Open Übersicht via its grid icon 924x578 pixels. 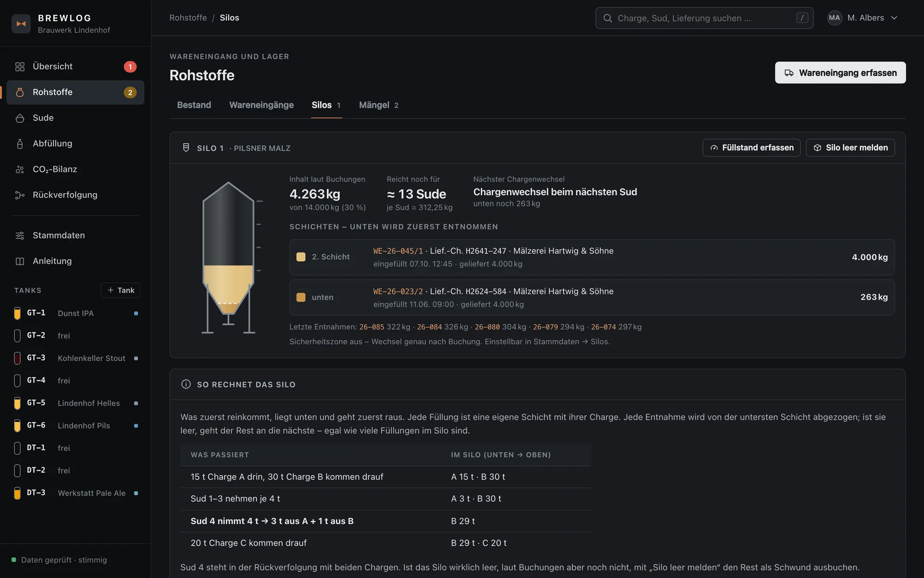point(20,67)
